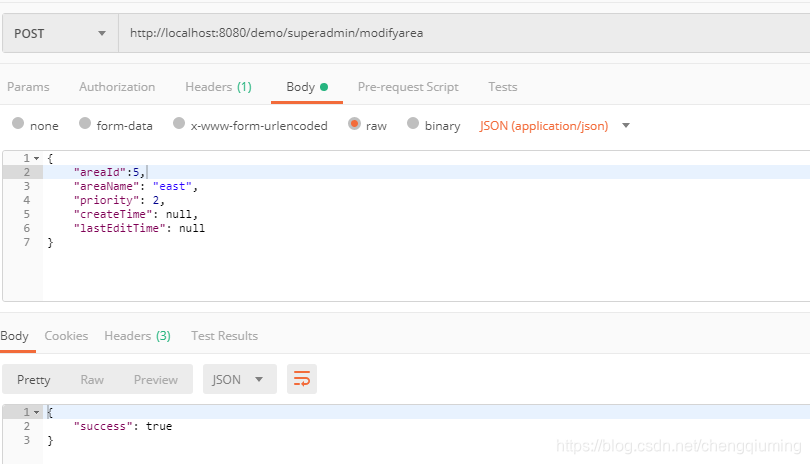Select the raw body radio button

coord(354,123)
